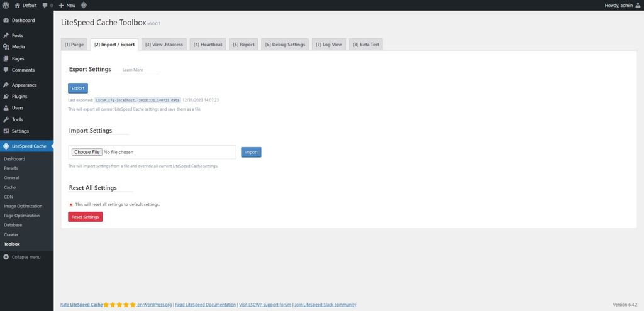Open Visit LSCWP support forum link
Screen dimensions: 644x311
pyautogui.click(x=265, y=305)
